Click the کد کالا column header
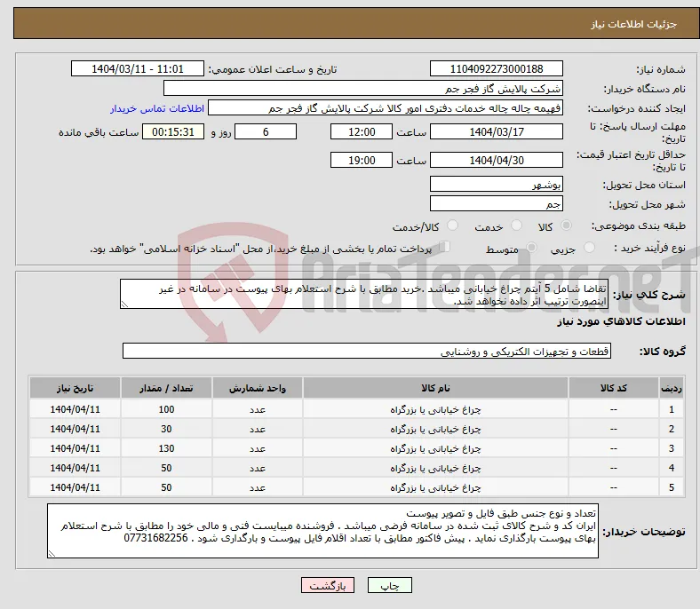Screen dimensions: 700x609 [614, 388]
